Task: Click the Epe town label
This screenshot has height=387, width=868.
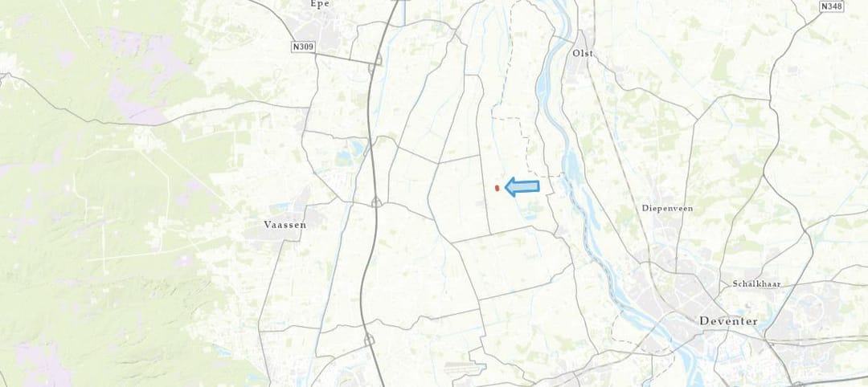Action: pyautogui.click(x=320, y=4)
